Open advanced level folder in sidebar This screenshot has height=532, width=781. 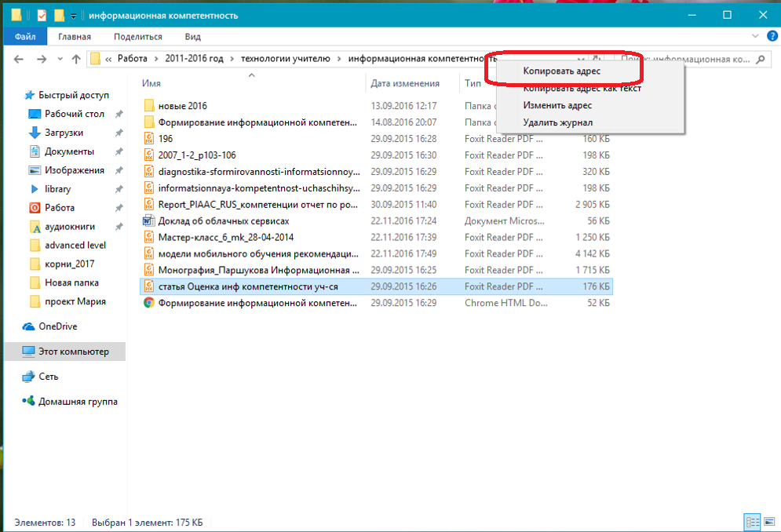coord(75,245)
